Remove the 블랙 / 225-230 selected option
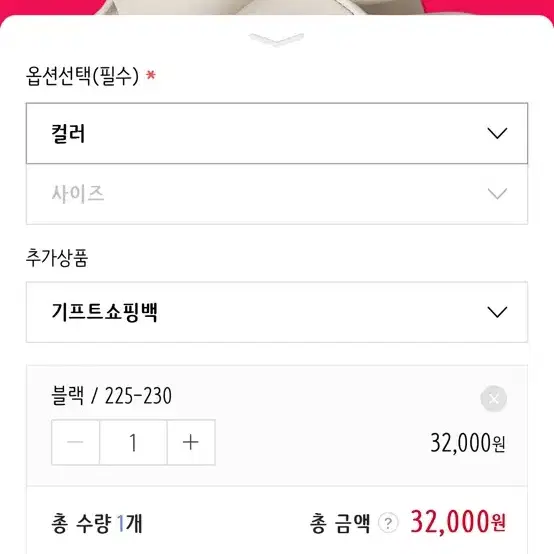This screenshot has height=554, width=554. [494, 399]
